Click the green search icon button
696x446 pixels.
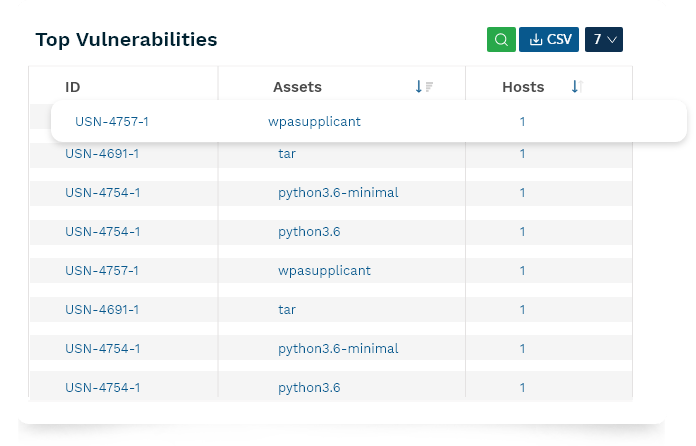tap(501, 40)
